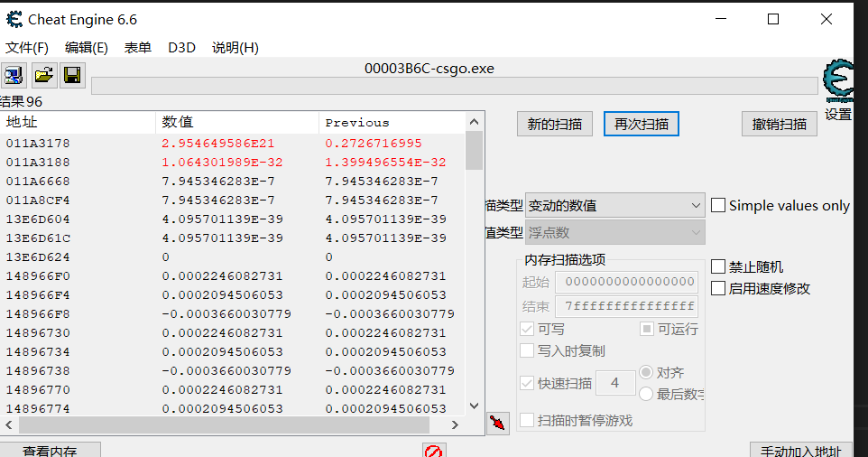Select address row 13E6D61C
The image size is (868, 457).
pyautogui.click(x=233, y=238)
